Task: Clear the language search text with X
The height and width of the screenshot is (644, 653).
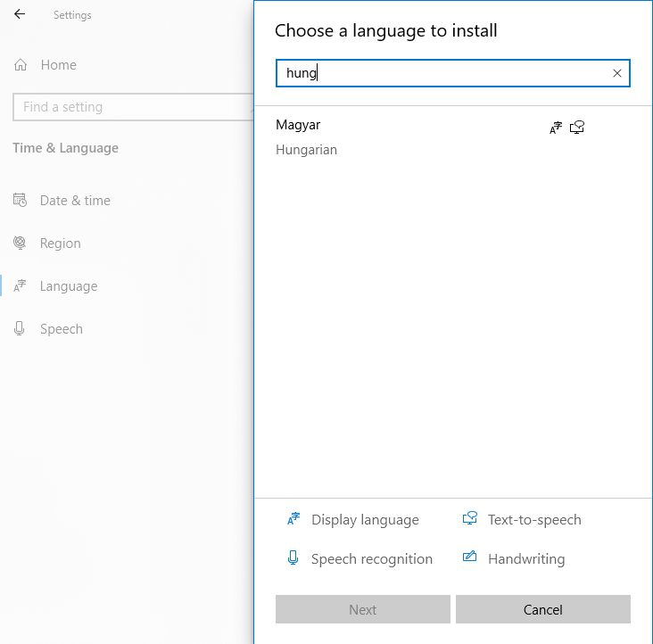Action: 616,73
